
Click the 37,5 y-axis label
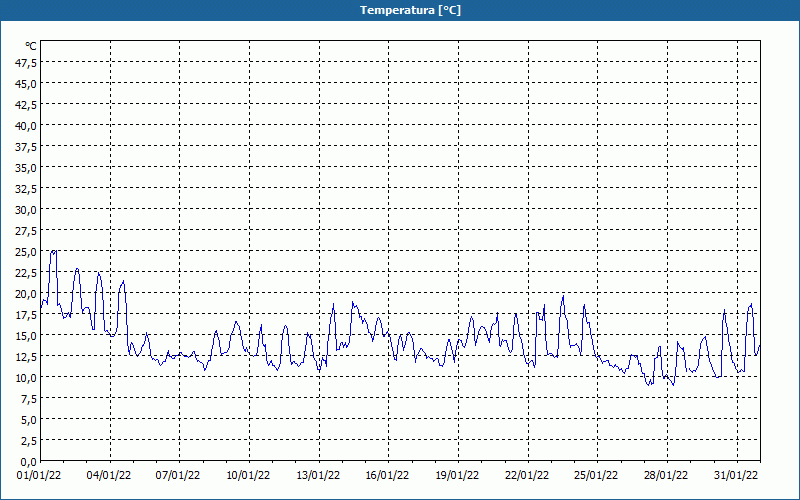click(x=27, y=147)
